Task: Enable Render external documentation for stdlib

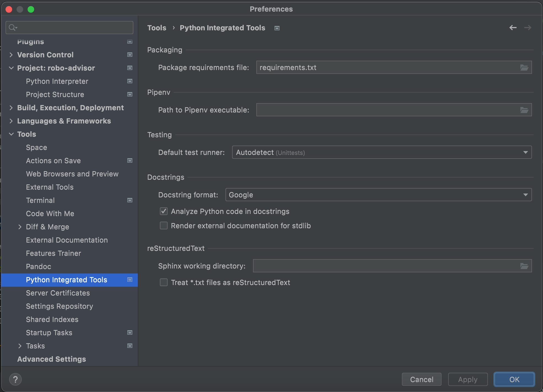Action: pyautogui.click(x=164, y=226)
